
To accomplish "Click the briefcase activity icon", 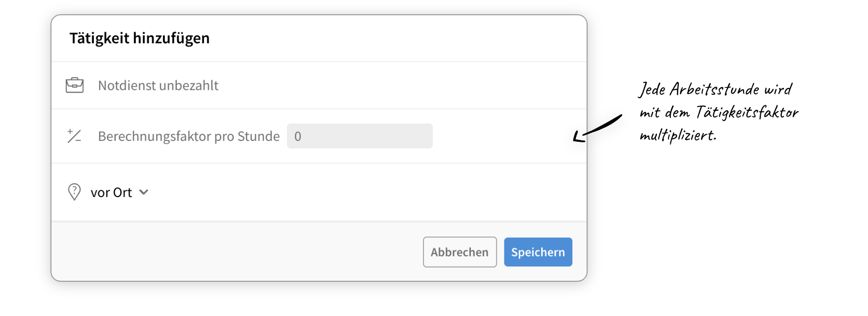I will 74,85.
